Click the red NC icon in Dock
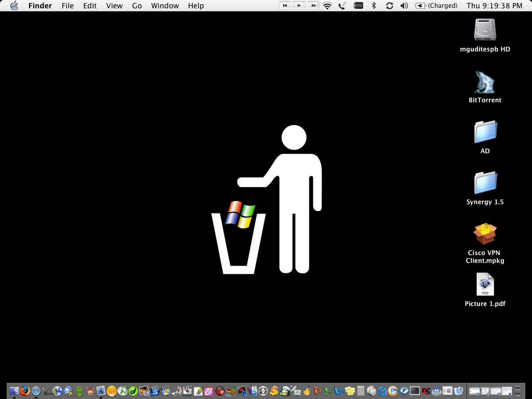The height and width of the screenshot is (399, 532). point(426,391)
